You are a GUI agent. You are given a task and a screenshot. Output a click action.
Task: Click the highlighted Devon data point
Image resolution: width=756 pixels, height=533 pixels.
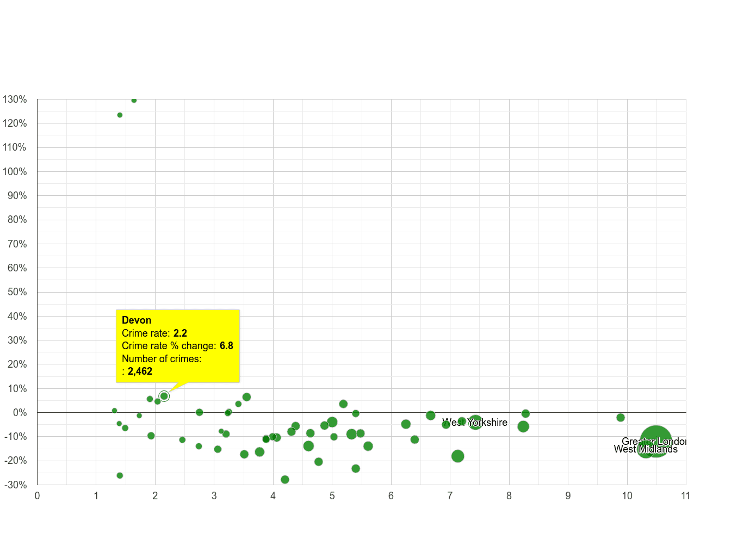click(164, 396)
